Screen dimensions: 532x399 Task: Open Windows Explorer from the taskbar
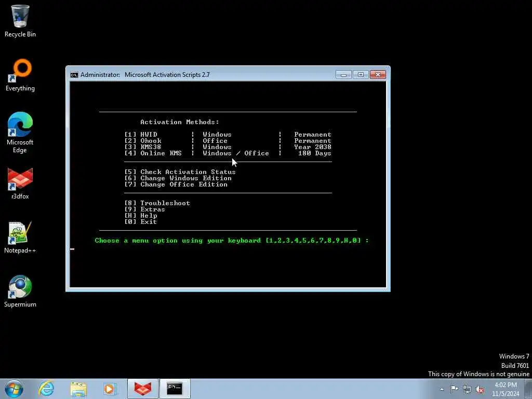(78, 389)
